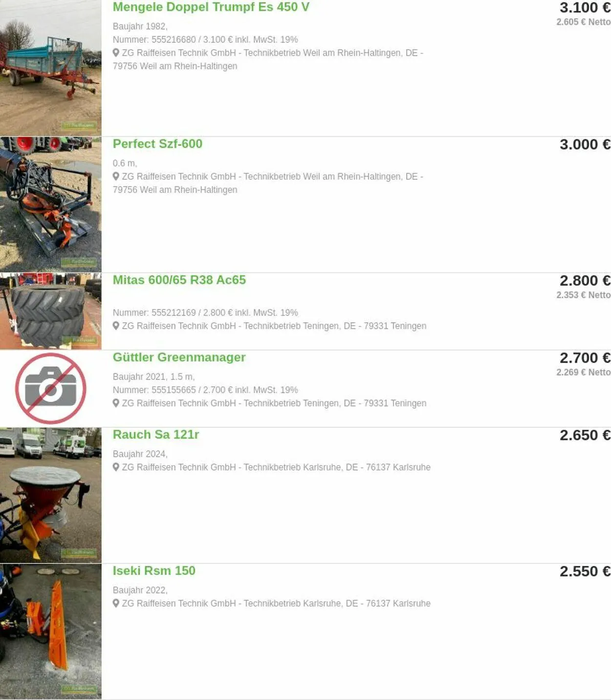611x700 pixels.
Task: Click location pin icon for Mengele listing
Action: point(116,52)
